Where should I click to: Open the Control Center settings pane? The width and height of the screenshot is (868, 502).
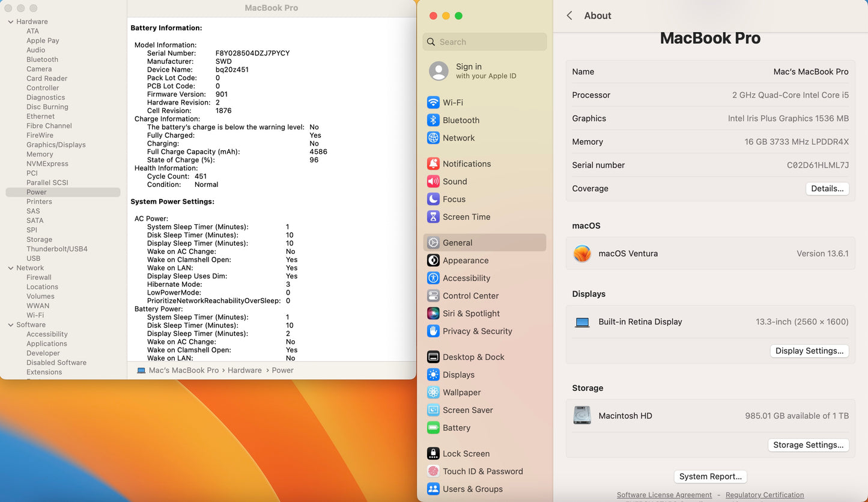470,296
